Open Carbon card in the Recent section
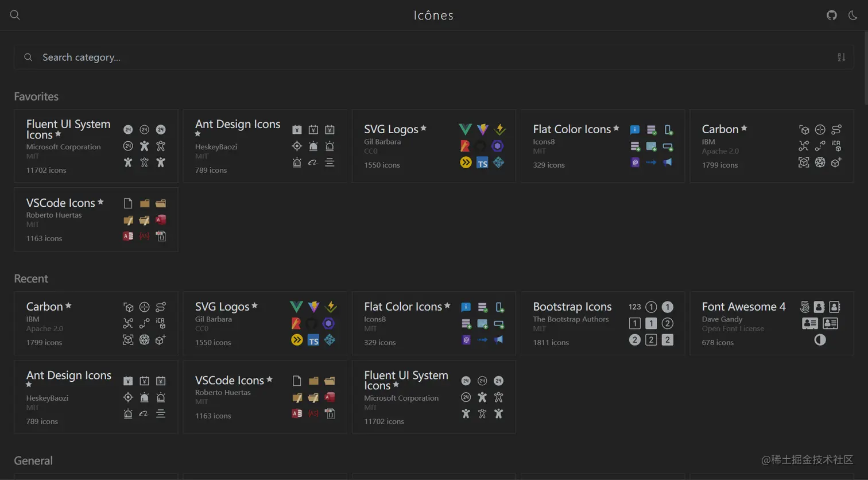 96,323
